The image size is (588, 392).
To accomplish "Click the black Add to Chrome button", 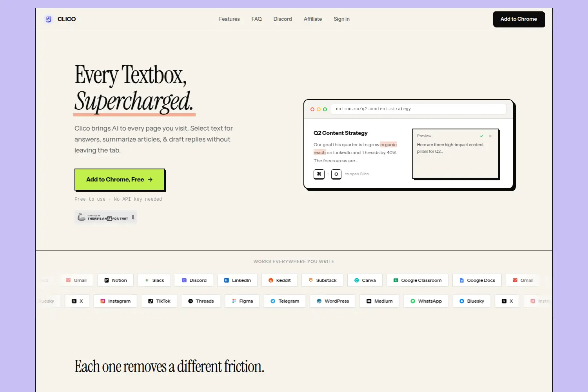I will 519,19.
